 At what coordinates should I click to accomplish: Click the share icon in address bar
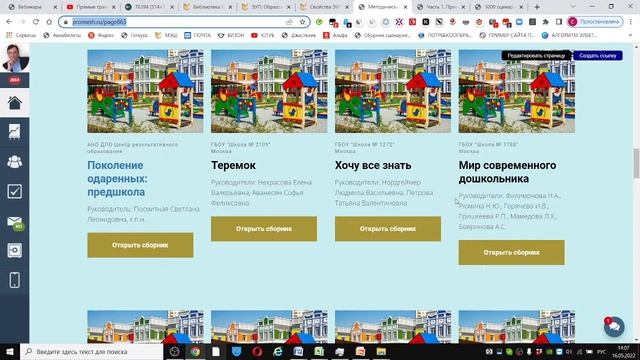coord(289,22)
